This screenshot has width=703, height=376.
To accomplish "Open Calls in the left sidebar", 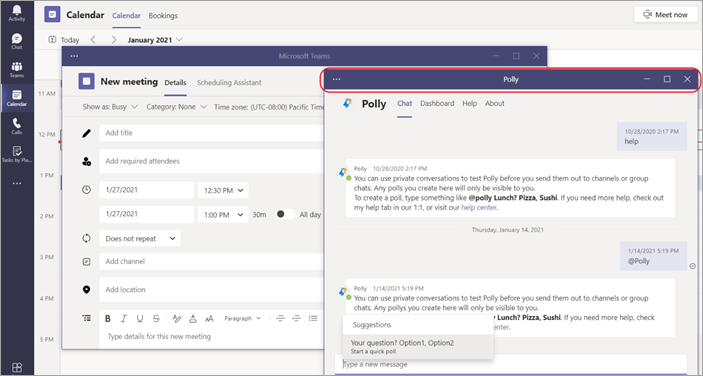I will (x=17, y=126).
